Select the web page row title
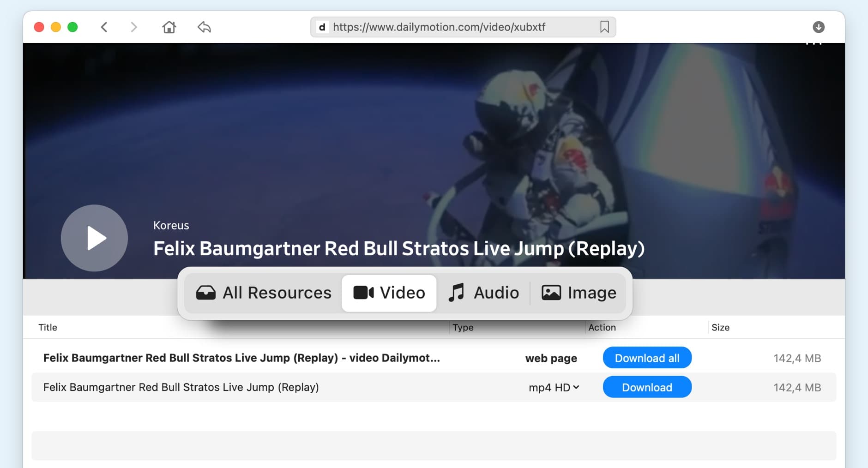The image size is (868, 468). (241, 358)
